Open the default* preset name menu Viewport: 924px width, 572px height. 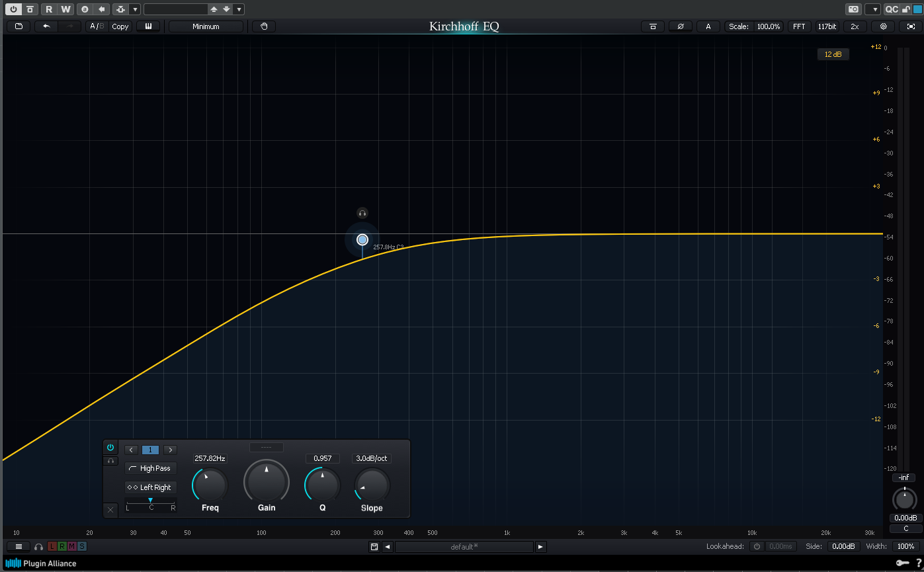coord(464,547)
